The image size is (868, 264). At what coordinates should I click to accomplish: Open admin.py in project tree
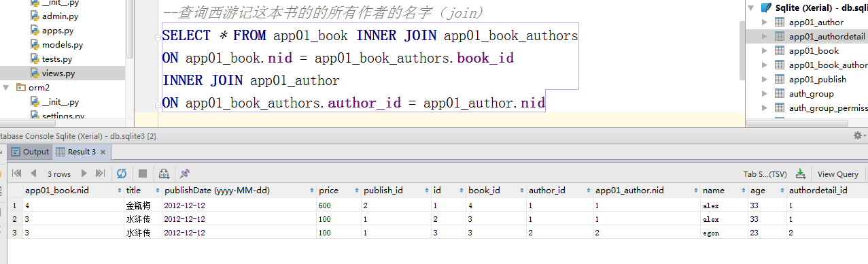point(59,16)
